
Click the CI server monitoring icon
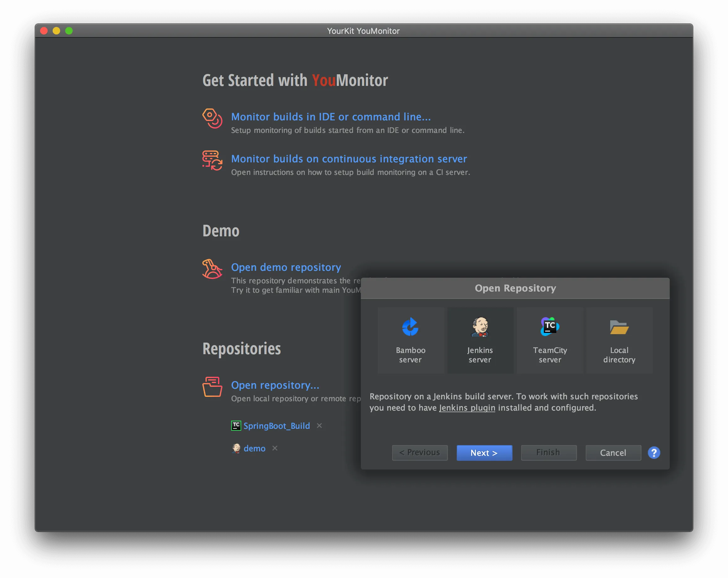click(x=212, y=160)
